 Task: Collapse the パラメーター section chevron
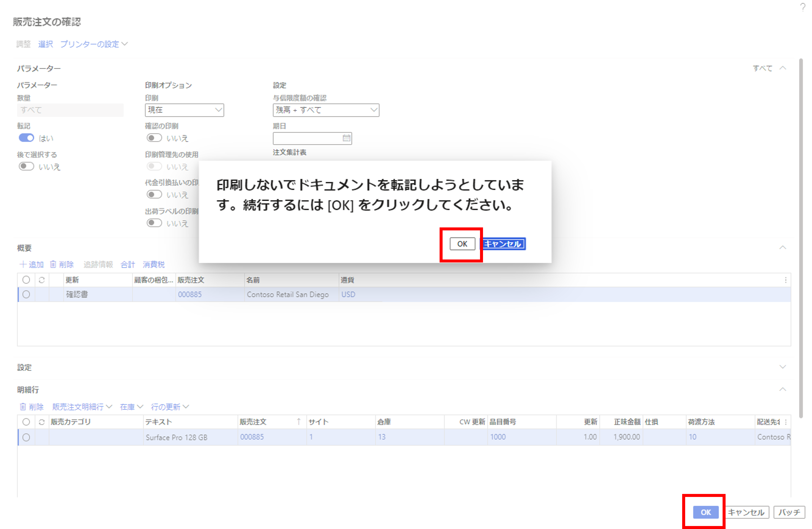[783, 68]
